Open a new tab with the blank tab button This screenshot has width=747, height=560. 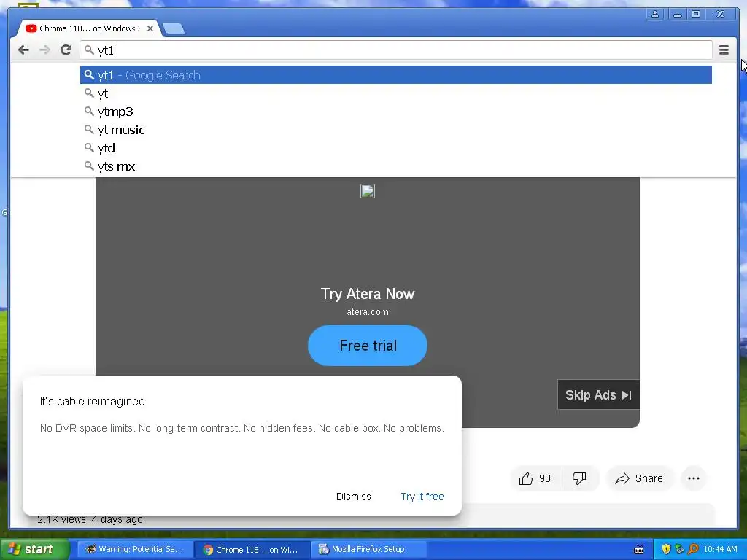click(x=174, y=28)
